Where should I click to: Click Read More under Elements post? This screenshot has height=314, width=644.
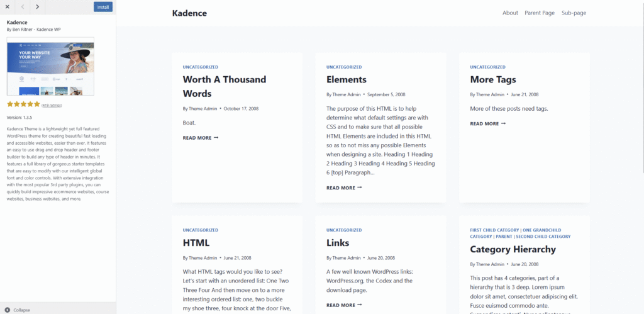pyautogui.click(x=344, y=188)
